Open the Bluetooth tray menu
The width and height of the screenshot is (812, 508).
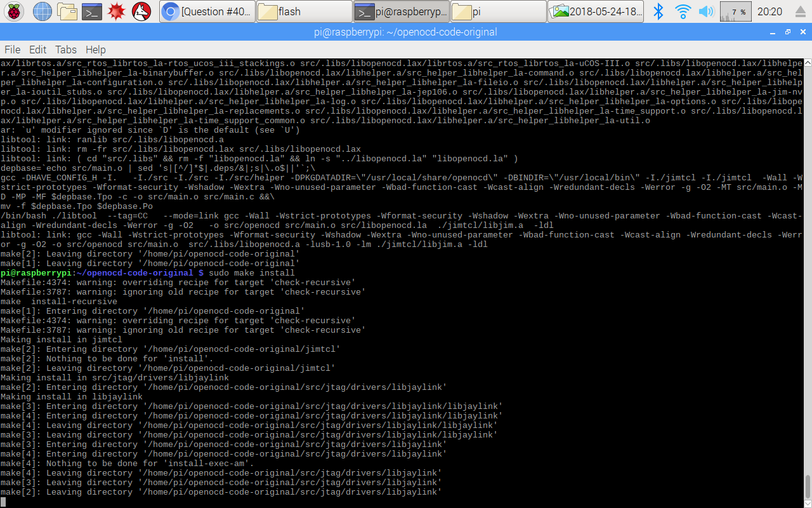coord(659,11)
